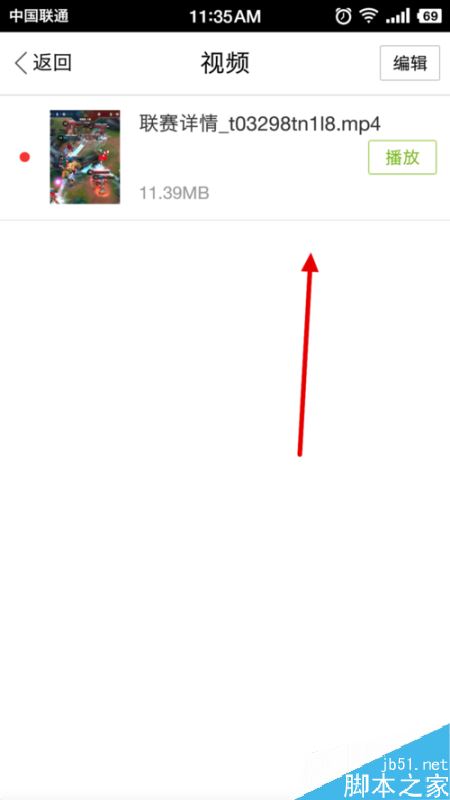Screen dimensions: 450x800
Task: Tap the back chevron arrow icon
Action: tap(21, 63)
